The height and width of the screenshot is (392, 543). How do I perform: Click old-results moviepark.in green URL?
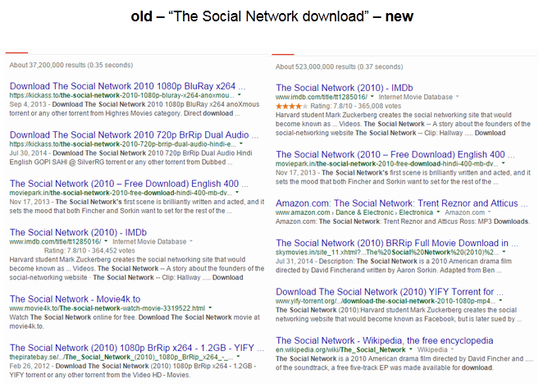121,193
